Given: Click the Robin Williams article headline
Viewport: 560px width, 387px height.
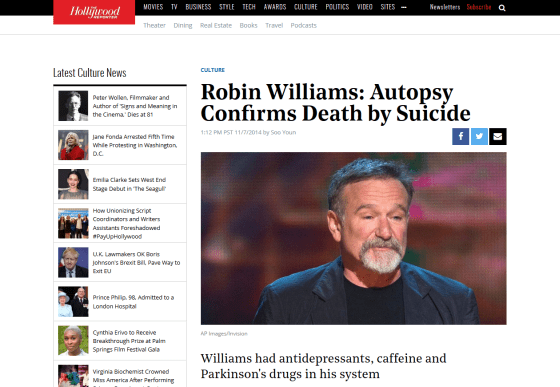Looking at the screenshot, I should (x=335, y=103).
